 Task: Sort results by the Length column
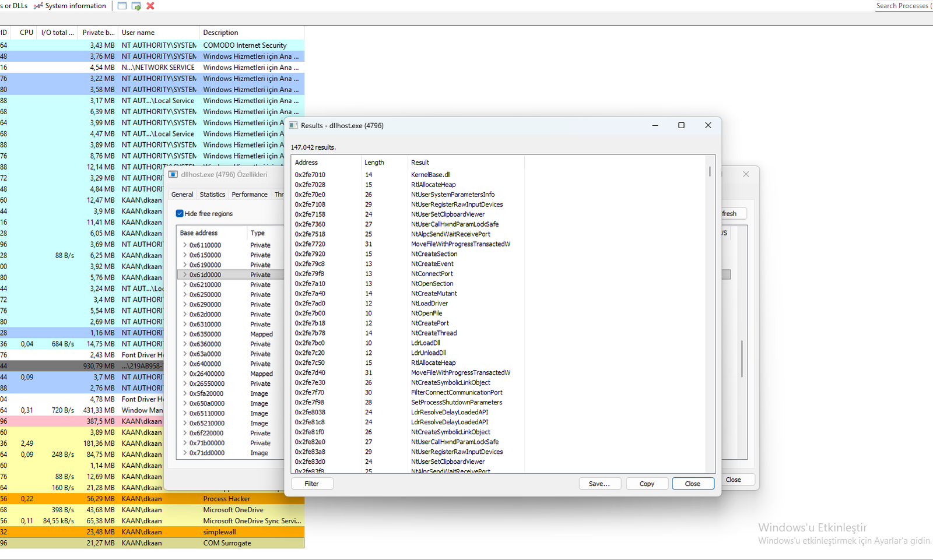click(384, 163)
